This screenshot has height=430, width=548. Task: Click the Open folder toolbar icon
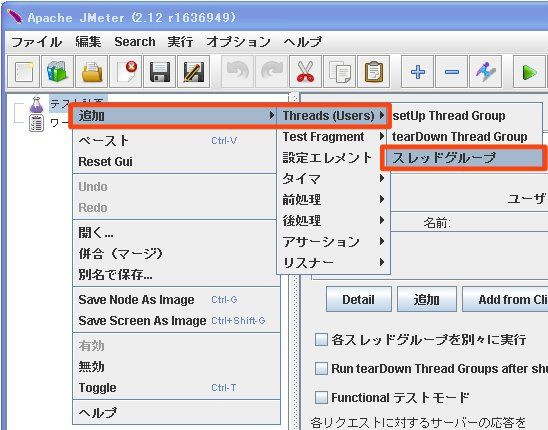click(x=92, y=72)
